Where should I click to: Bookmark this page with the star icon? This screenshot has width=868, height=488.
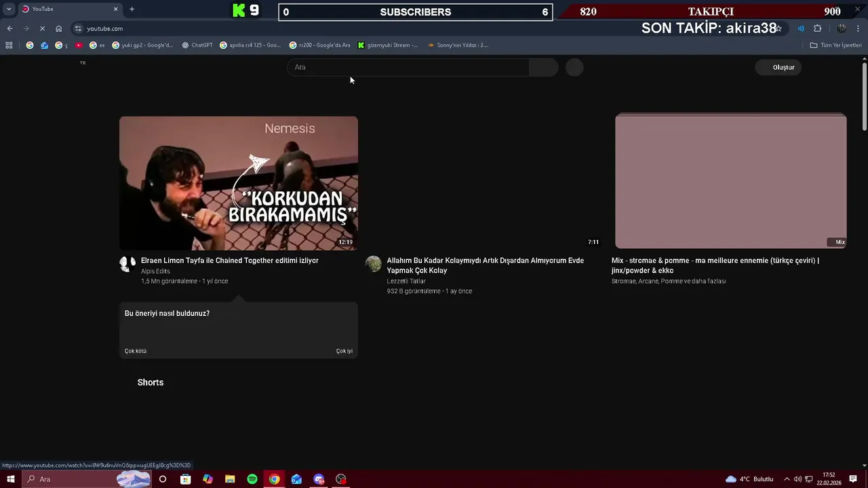click(778, 28)
